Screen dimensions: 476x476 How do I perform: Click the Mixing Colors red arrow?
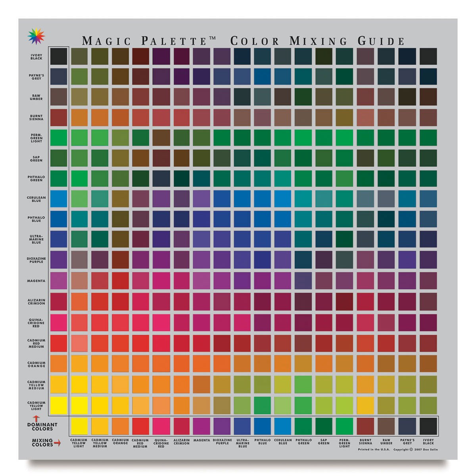pyautogui.click(x=58, y=442)
